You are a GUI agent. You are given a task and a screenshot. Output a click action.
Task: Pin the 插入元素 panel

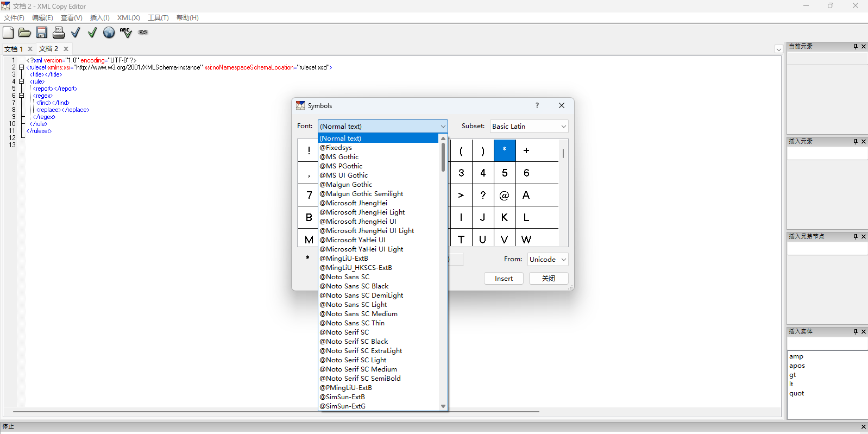[856, 141]
